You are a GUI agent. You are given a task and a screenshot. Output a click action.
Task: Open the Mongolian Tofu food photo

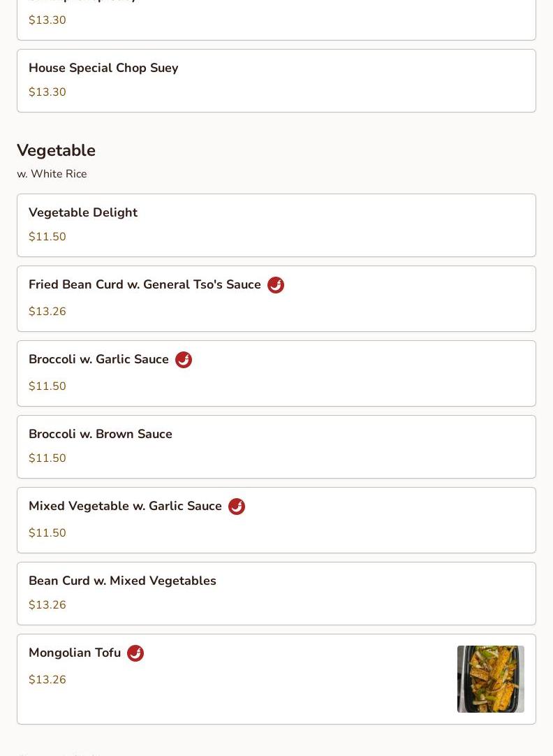490,679
